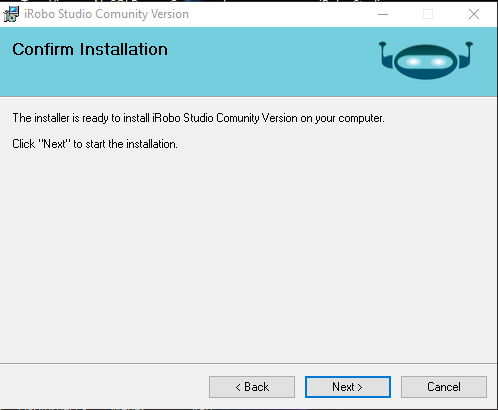498x410 pixels.
Task: Click the installer icon in the title bar
Action: pos(11,14)
